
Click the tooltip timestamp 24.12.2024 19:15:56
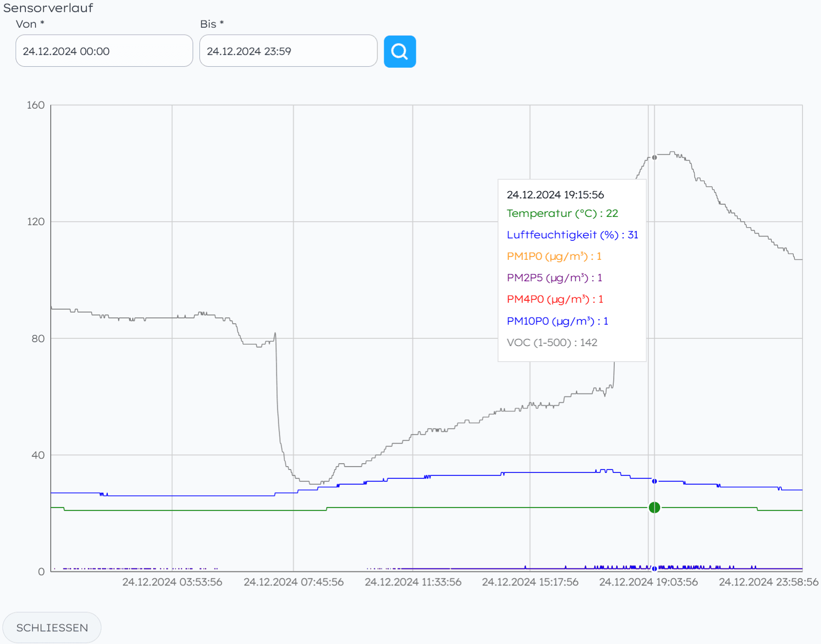point(555,195)
